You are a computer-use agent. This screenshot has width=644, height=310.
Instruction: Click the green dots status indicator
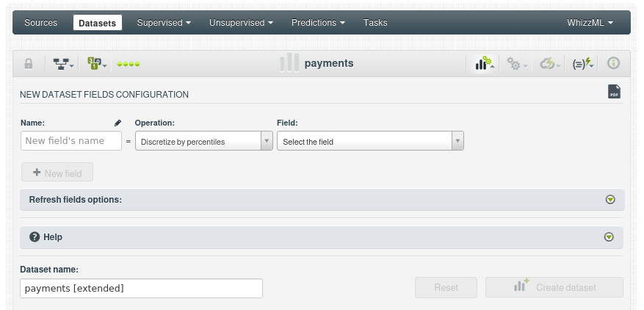129,64
